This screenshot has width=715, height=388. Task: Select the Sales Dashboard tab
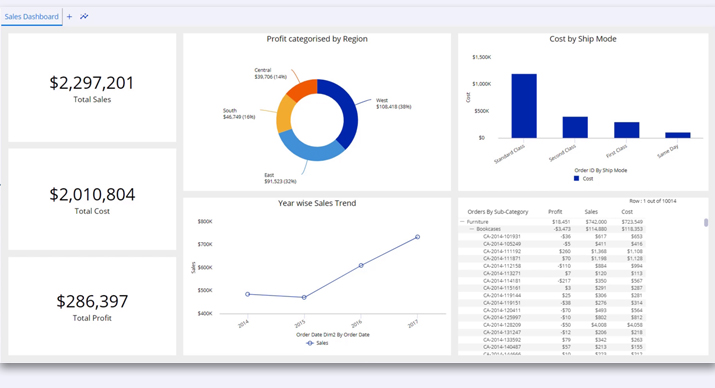[31, 17]
